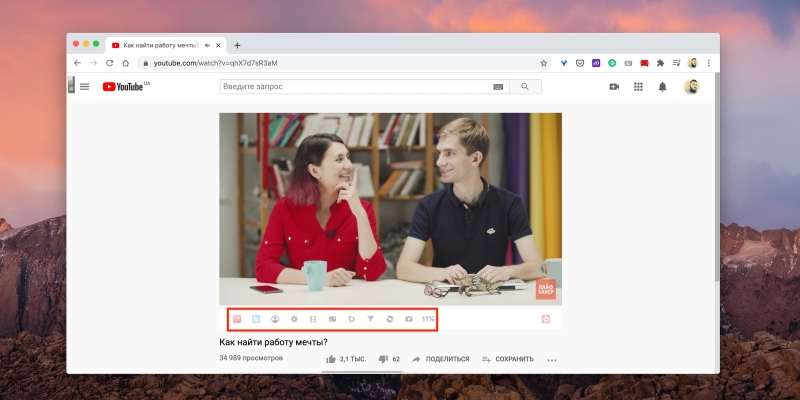The width and height of the screenshot is (800, 400).
Task: Open the Chrome profile avatar
Action: point(692,63)
